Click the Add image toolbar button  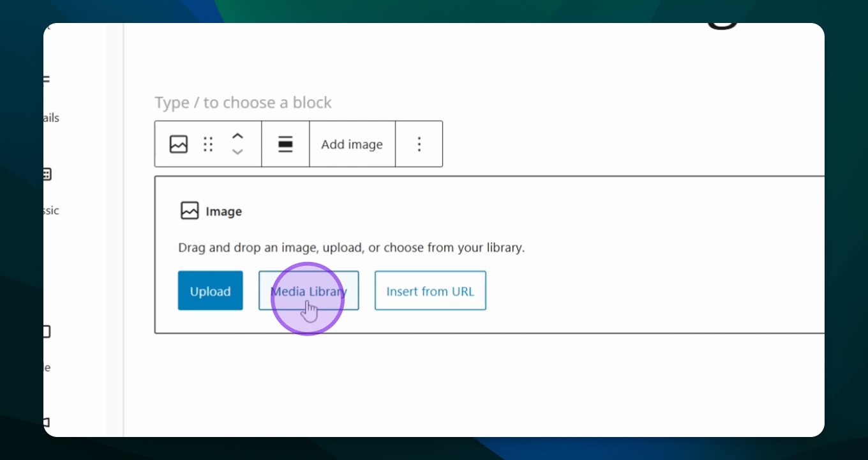[x=352, y=144]
